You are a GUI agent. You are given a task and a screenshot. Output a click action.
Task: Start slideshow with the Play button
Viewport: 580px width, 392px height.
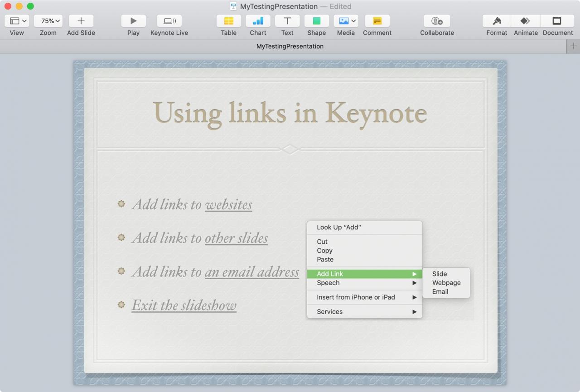coord(133,21)
